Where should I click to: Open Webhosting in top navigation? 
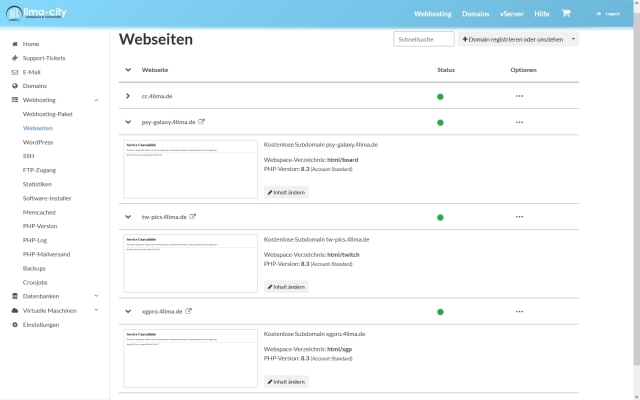[x=433, y=13]
